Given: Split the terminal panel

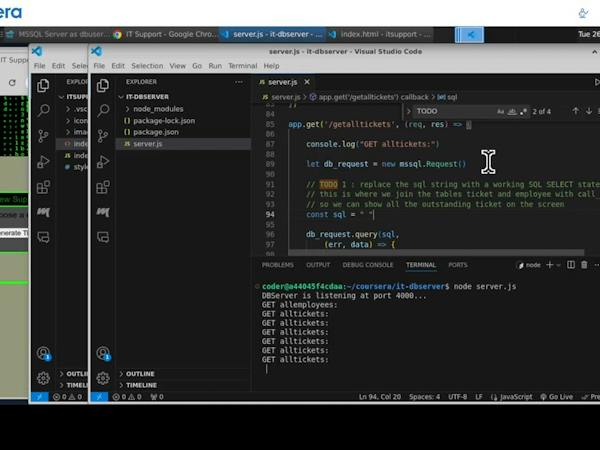Looking at the screenshot, I should (571, 265).
